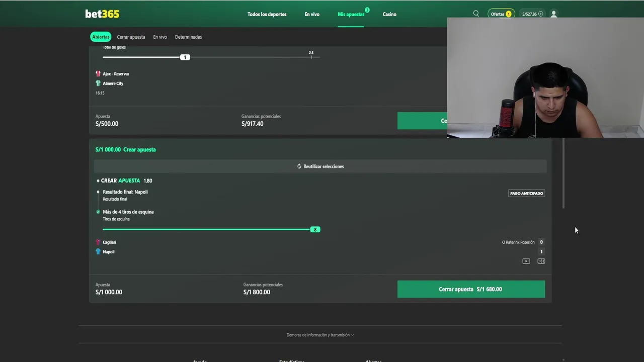Image resolution: width=644 pixels, height=362 pixels.
Task: Click the S/1 000.00 Crear apuesta header
Action: pyautogui.click(x=126, y=149)
